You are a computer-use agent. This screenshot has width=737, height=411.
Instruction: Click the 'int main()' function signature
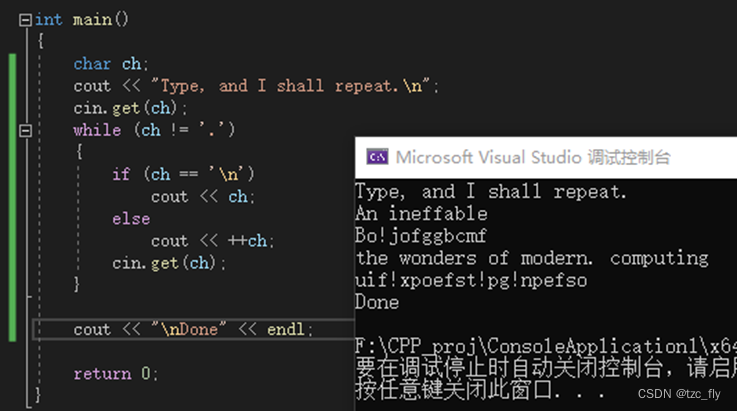(x=81, y=20)
